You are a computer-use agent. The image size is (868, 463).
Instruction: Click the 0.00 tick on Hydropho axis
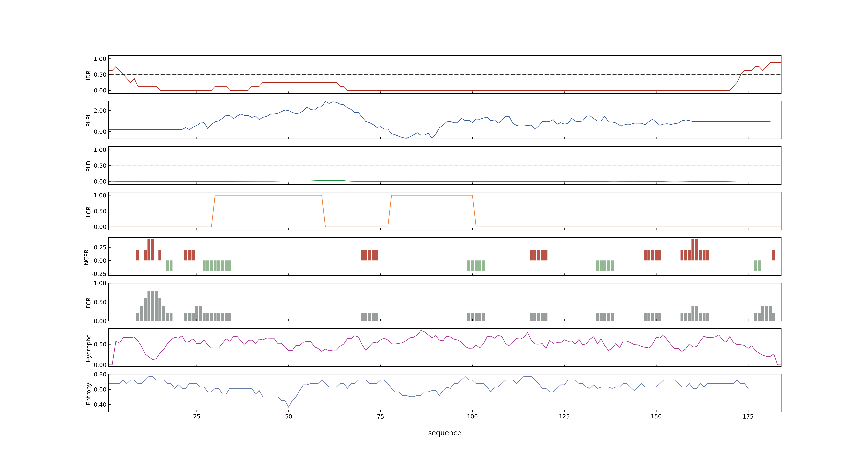click(100, 365)
